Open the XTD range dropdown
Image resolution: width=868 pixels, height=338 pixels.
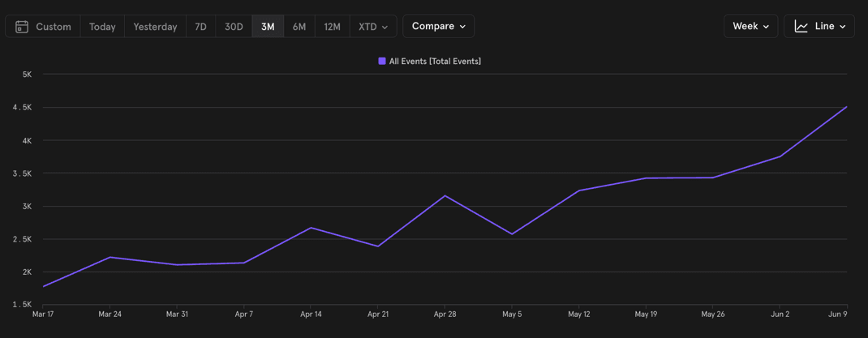[373, 27]
